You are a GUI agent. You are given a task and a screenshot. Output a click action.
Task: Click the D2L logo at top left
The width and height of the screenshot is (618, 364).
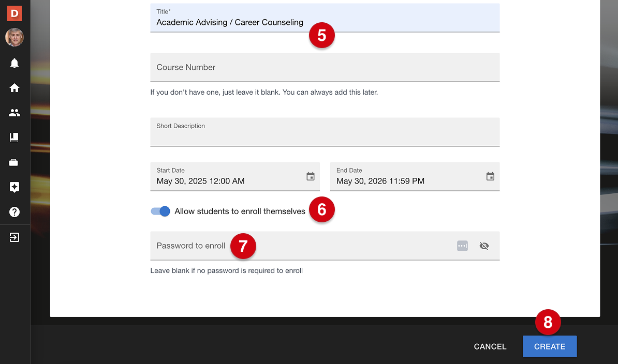[14, 13]
